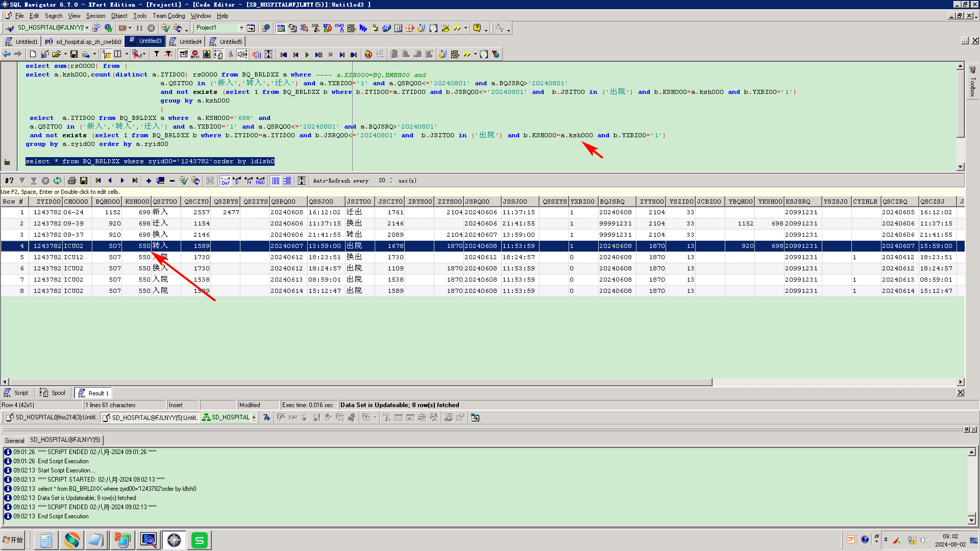The width and height of the screenshot is (980, 551).
Task: Click the funnel filter icon in editor toolbar
Action: coord(157,54)
